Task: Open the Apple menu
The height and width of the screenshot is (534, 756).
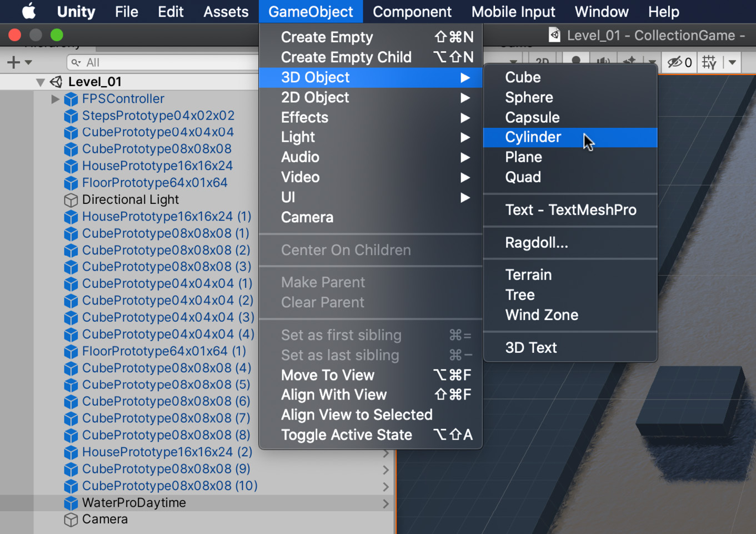Action: point(28,11)
